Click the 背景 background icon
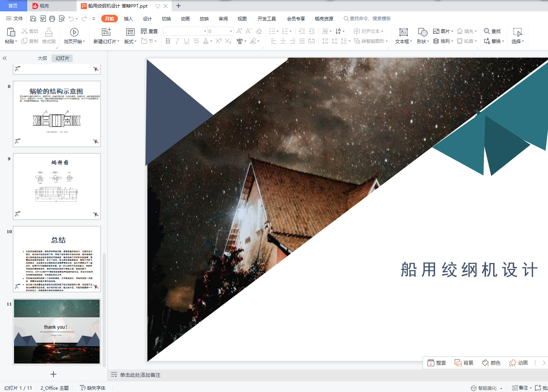The height and width of the screenshot is (392, 548). coord(458,363)
